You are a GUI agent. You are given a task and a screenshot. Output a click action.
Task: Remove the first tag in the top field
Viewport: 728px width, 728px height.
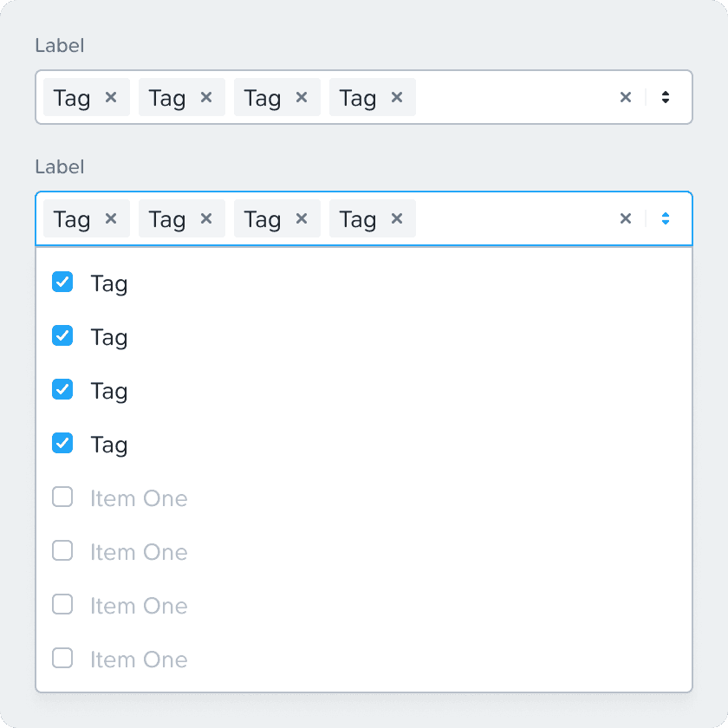click(111, 97)
